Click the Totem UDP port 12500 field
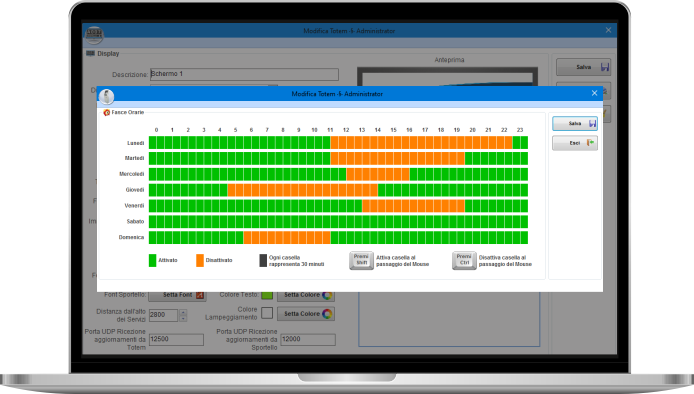The image size is (694, 394). [176, 339]
